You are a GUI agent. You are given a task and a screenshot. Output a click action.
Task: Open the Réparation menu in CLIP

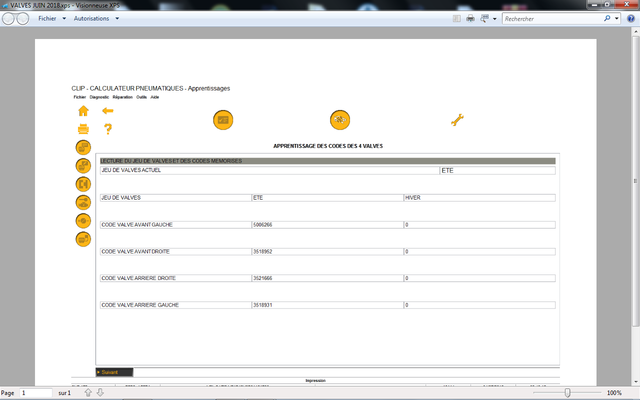121,97
